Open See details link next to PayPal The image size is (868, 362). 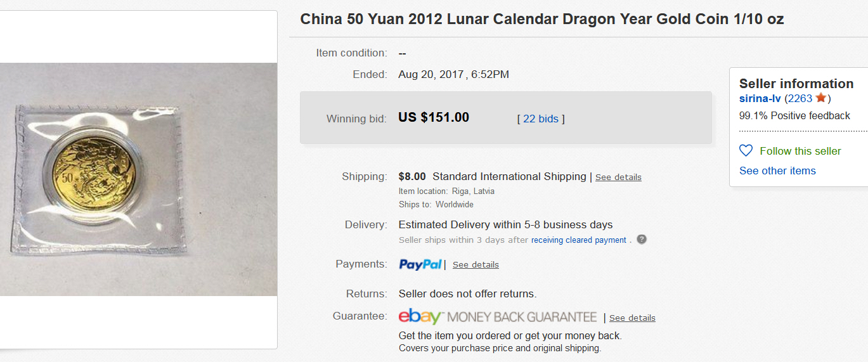click(476, 264)
